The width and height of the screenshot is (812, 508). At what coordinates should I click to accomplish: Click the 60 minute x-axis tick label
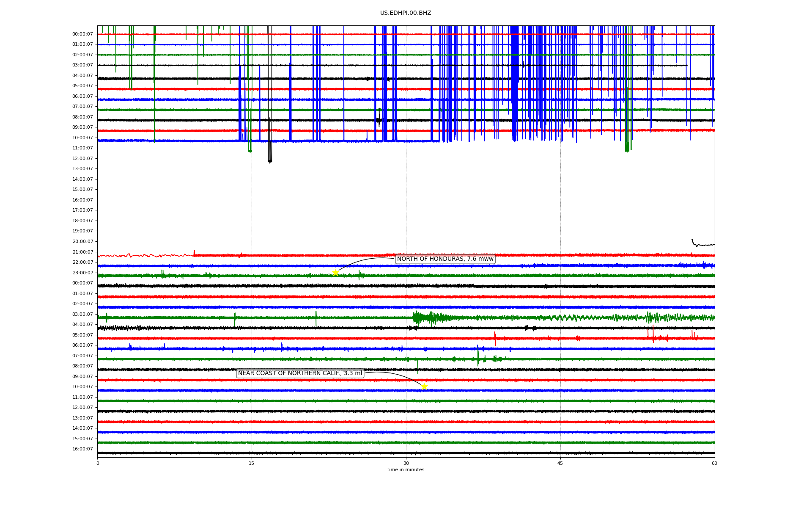[714, 463]
